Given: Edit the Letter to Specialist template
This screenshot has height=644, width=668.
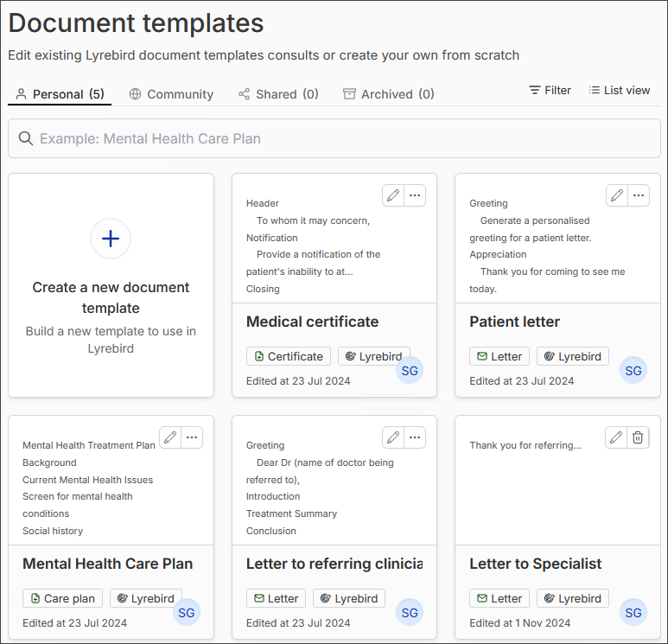Looking at the screenshot, I should pyautogui.click(x=616, y=437).
